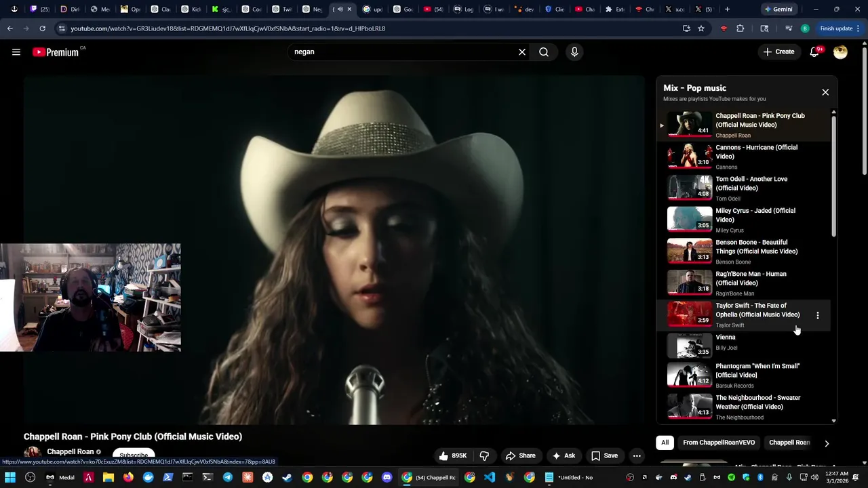Image resolution: width=868 pixels, height=488 pixels.
Task: Select the All filter chip
Action: pyautogui.click(x=665, y=443)
